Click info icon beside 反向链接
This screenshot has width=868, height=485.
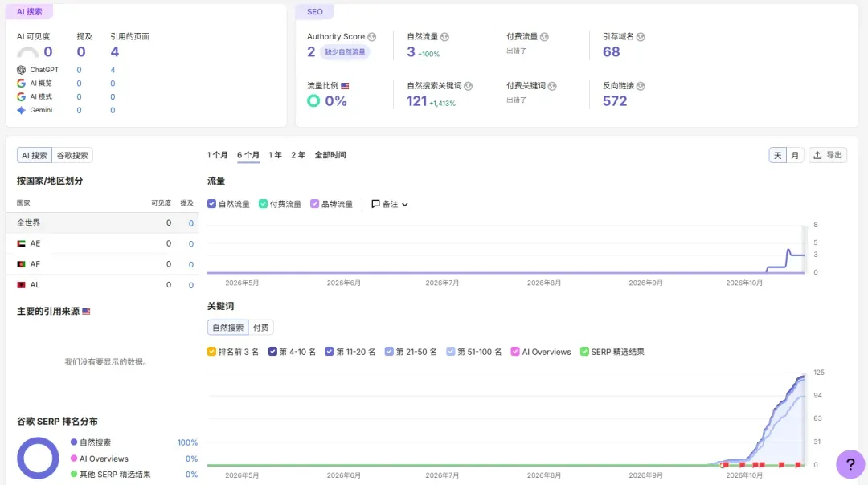(x=641, y=86)
